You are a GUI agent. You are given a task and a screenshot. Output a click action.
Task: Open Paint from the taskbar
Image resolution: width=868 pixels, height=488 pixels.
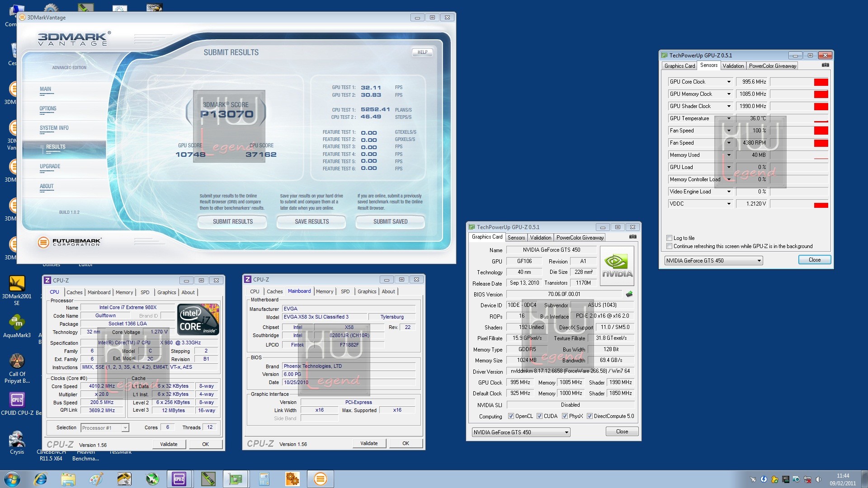pos(96,479)
